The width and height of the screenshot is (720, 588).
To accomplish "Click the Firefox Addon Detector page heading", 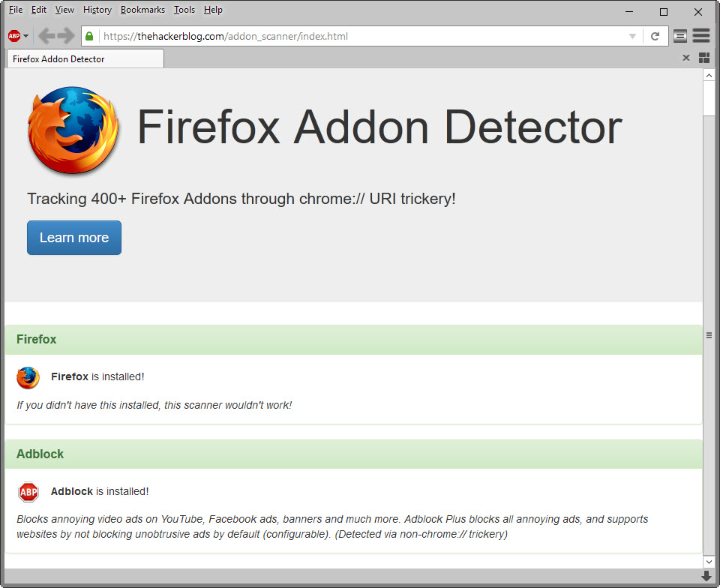I will [379, 127].
